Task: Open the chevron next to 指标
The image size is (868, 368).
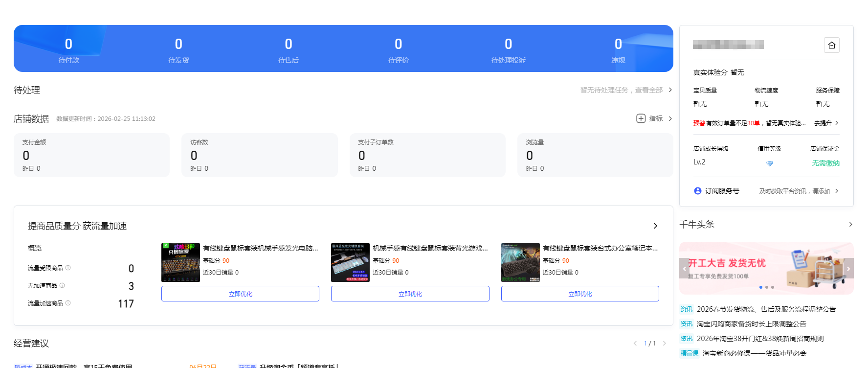Action: pos(670,118)
